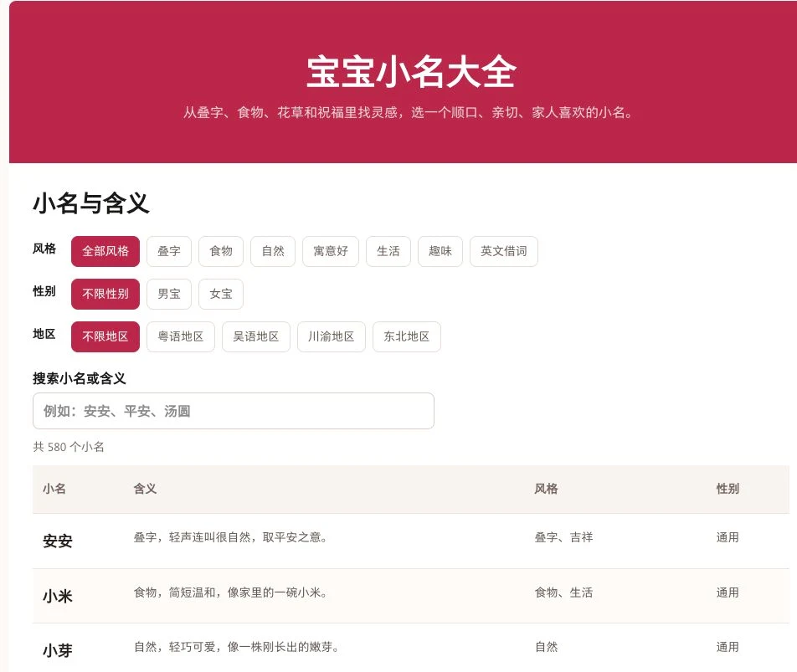Click the 含义 column header

point(145,489)
